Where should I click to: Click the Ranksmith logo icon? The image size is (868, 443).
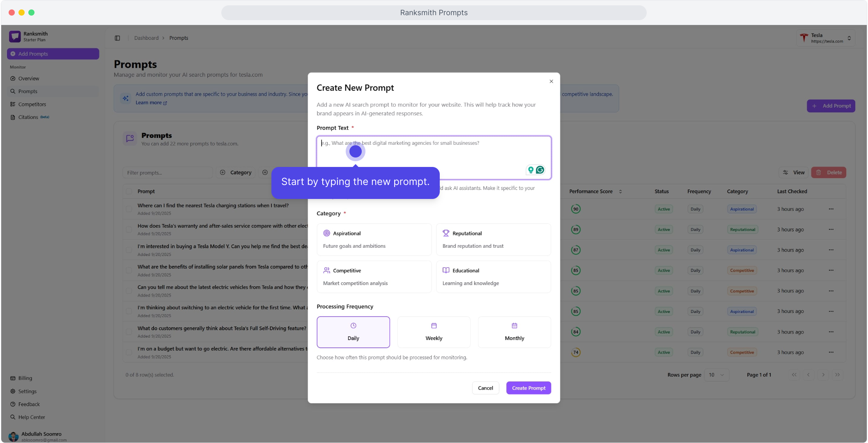tap(15, 37)
